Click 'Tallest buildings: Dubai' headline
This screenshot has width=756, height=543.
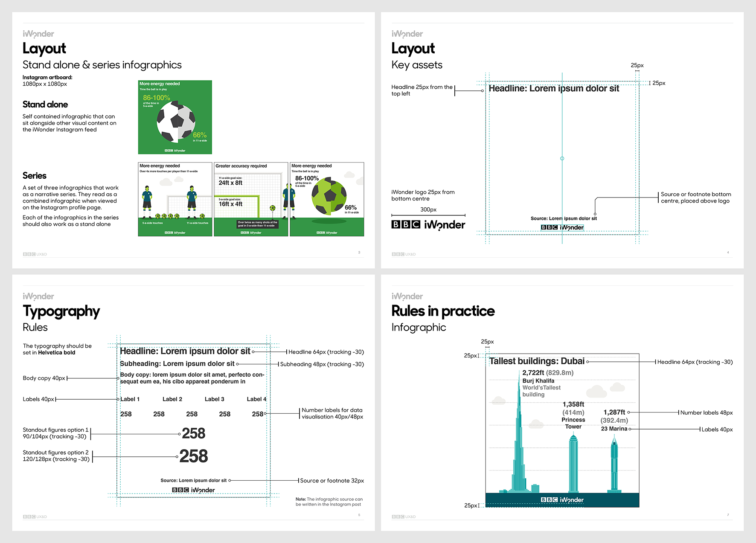(x=537, y=361)
